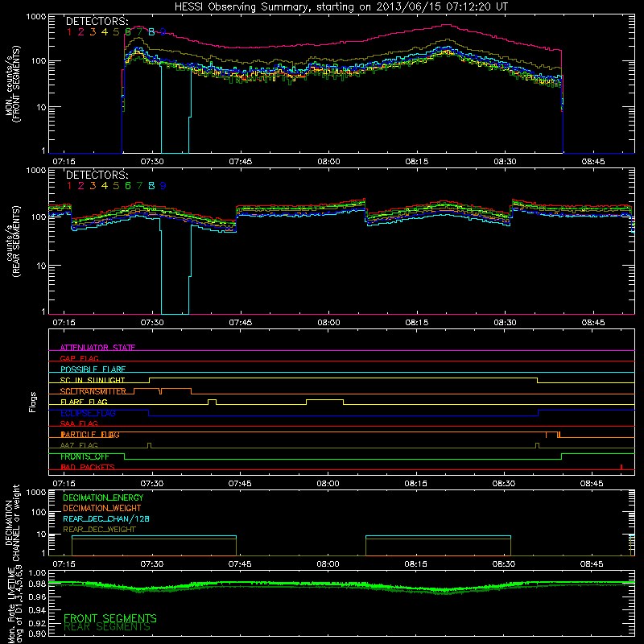644x644 pixels.
Task: Click the 1000 y-axis value of front segments plot
Action: coord(36,17)
